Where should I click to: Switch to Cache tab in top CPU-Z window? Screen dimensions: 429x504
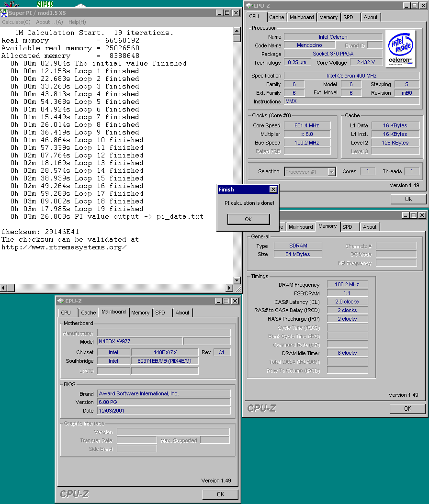pyautogui.click(x=277, y=17)
